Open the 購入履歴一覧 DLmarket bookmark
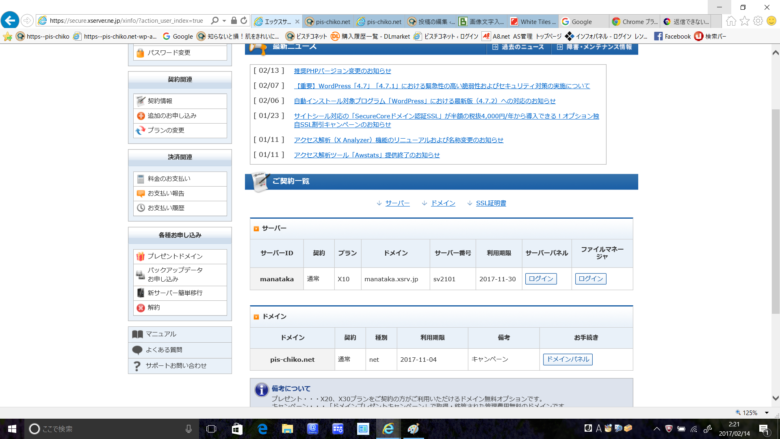 [371, 36]
